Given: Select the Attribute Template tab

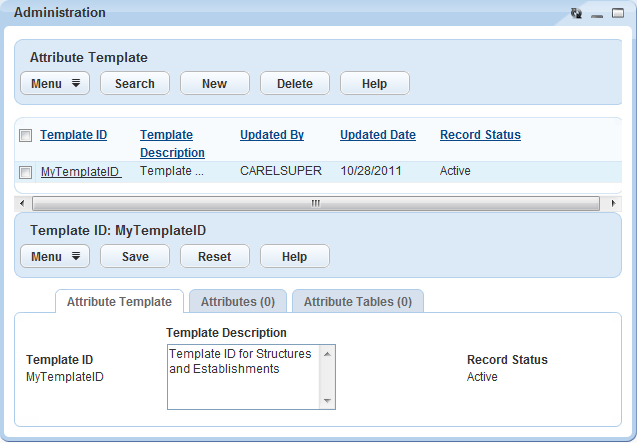Looking at the screenshot, I should (119, 301).
